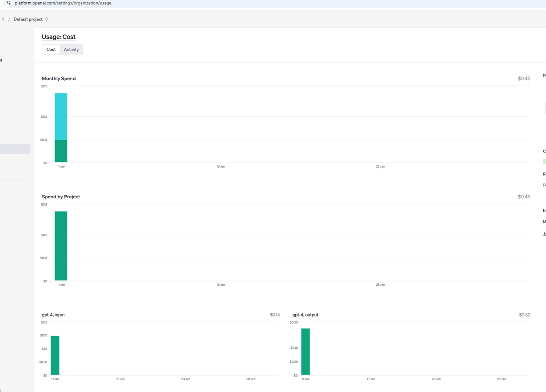The image size is (546, 392).
Task: Select the Spend by Project green bar
Action: click(x=61, y=246)
